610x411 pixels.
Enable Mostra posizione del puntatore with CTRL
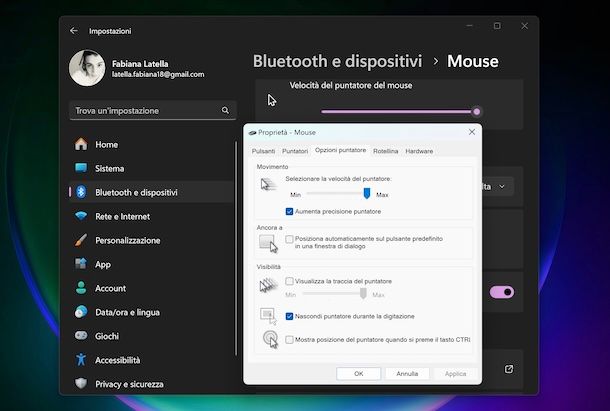pos(289,340)
